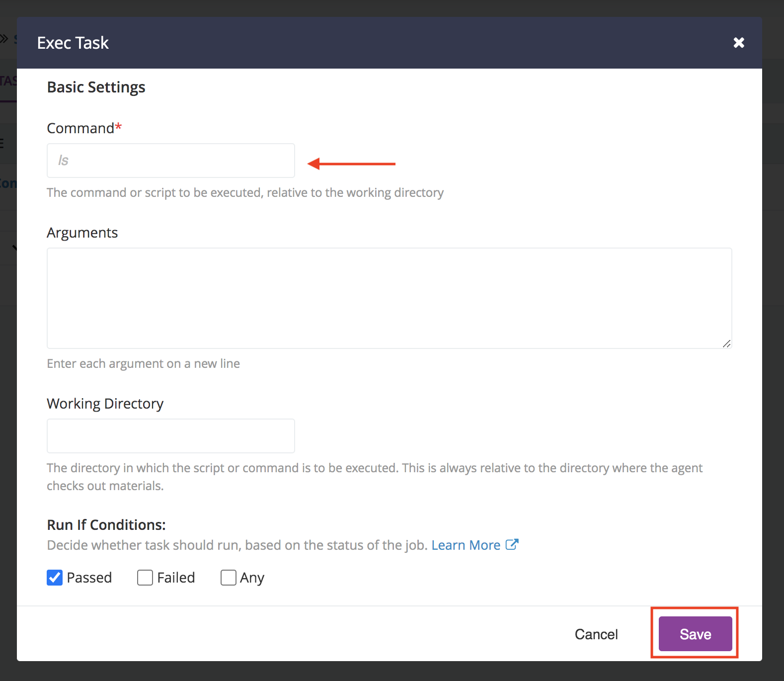Viewport: 784px width, 681px height.
Task: Click the Working Directory label
Action: tap(105, 404)
